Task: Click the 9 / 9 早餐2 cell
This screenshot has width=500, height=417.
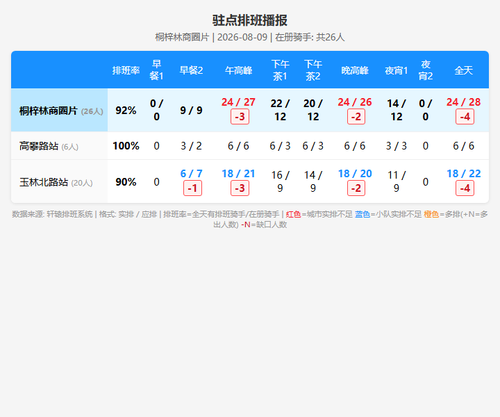Action: pos(191,110)
